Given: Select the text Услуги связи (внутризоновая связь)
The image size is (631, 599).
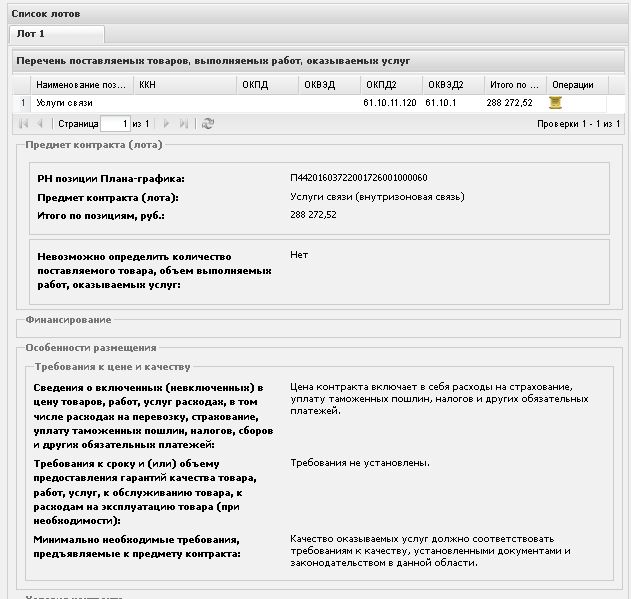Looking at the screenshot, I should [x=377, y=197].
